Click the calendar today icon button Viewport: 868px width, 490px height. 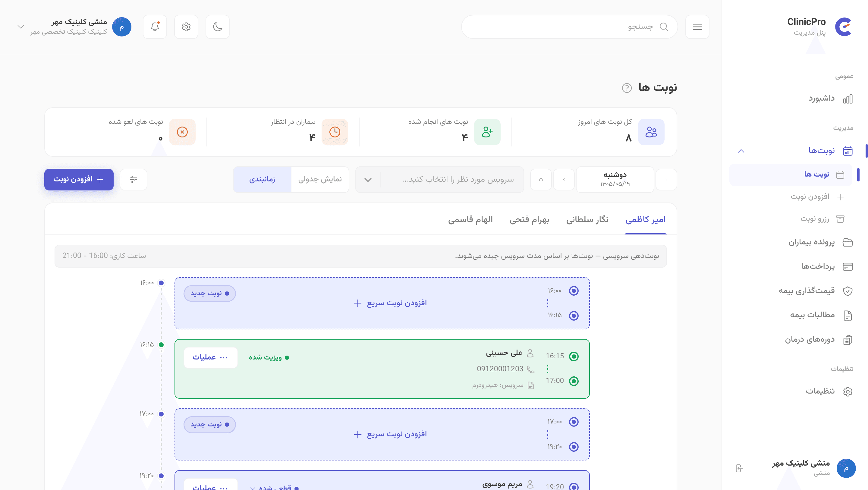coord(541,180)
